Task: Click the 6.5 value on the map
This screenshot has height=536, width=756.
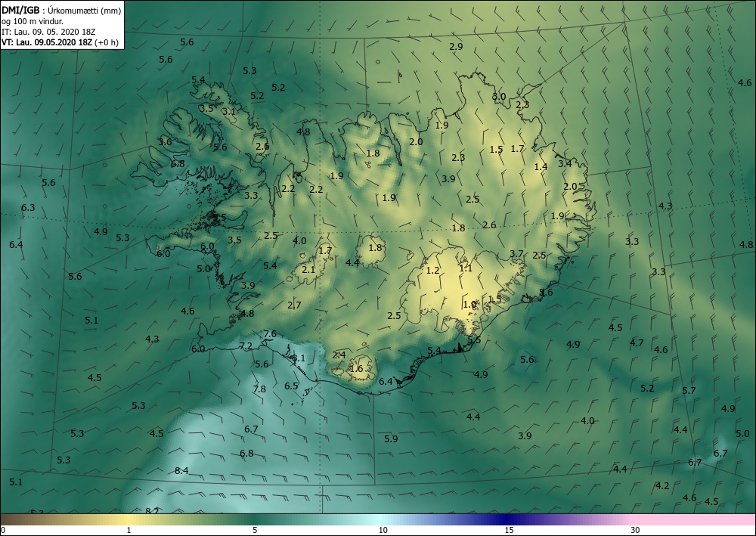Action: [x=291, y=386]
